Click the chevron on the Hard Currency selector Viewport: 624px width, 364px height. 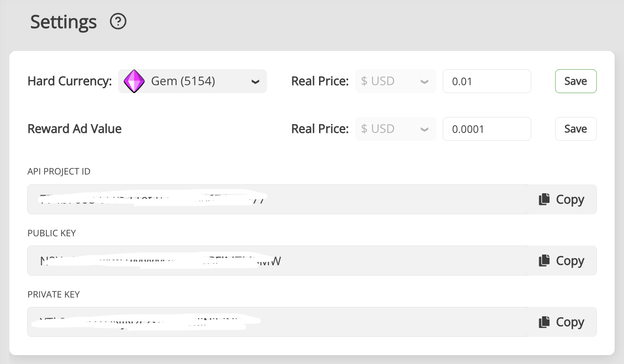[x=255, y=81]
